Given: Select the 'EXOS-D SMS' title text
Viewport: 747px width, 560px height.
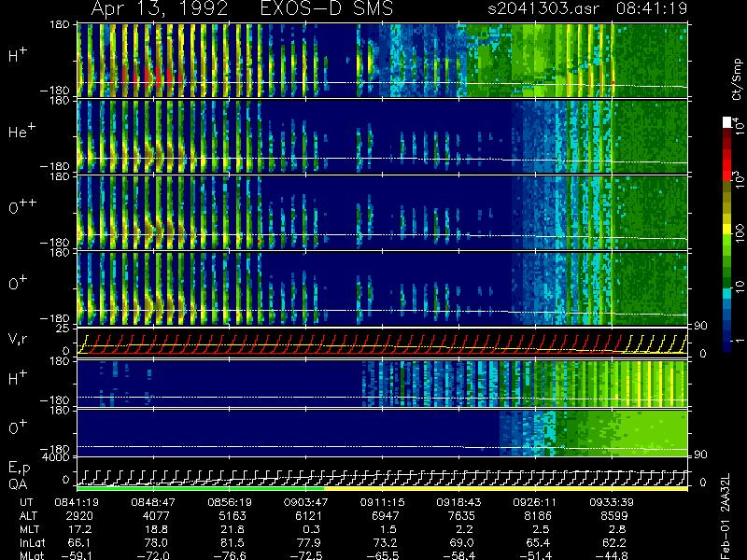Looking at the screenshot, I should 327,8.
